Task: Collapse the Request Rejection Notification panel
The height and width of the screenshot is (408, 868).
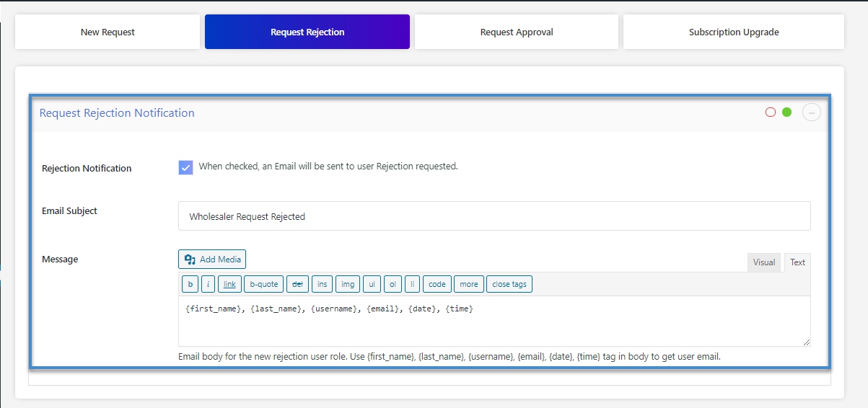Action: [811, 112]
